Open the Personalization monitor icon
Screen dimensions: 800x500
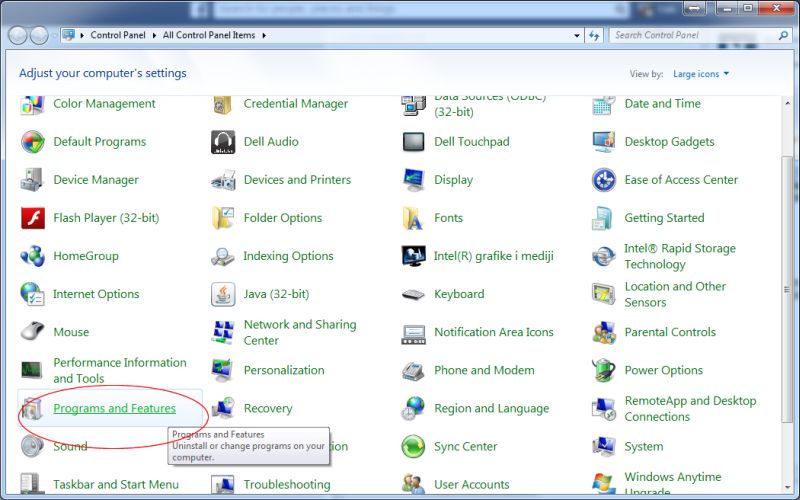click(223, 370)
